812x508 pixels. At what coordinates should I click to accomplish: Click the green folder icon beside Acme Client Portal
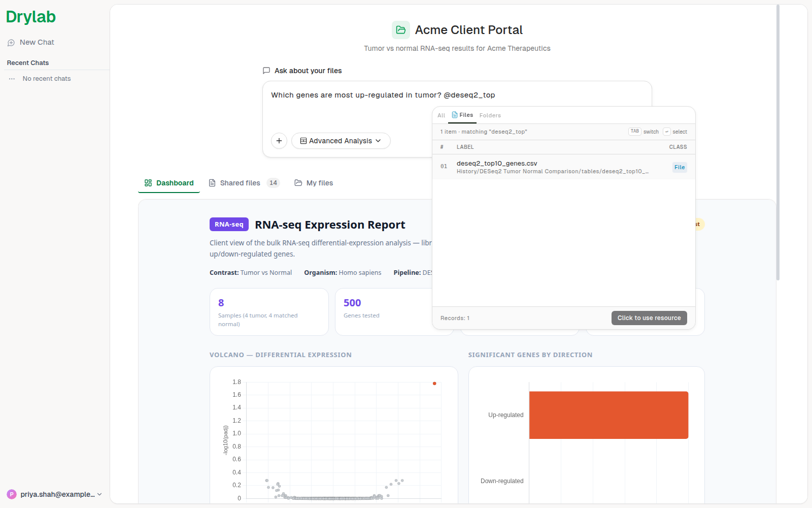coord(401,30)
